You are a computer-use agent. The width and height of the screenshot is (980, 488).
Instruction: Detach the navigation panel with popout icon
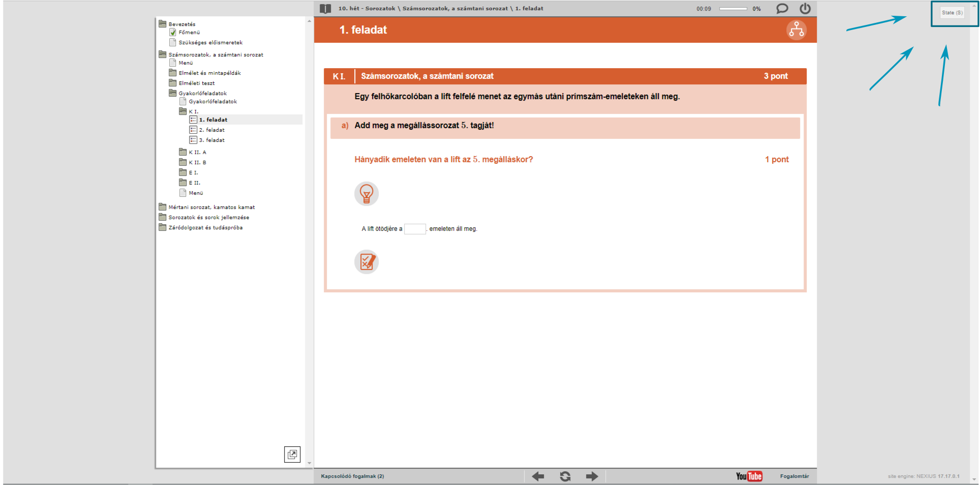pos(292,454)
